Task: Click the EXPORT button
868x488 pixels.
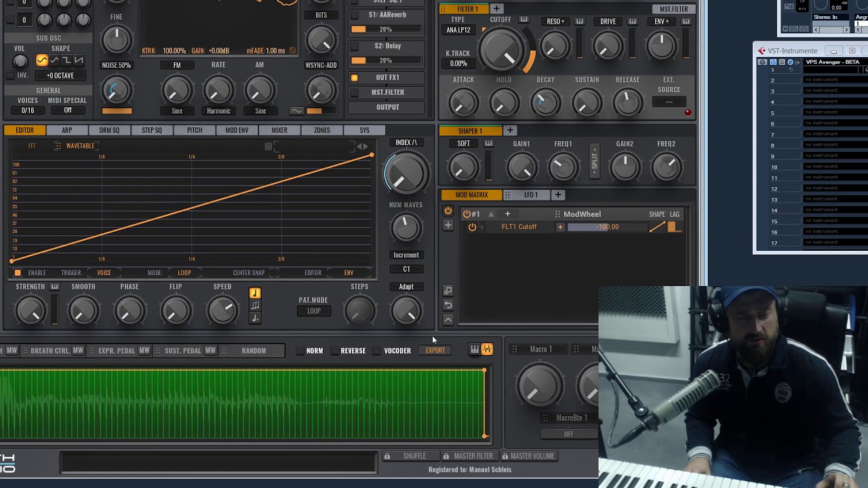Action: point(435,350)
